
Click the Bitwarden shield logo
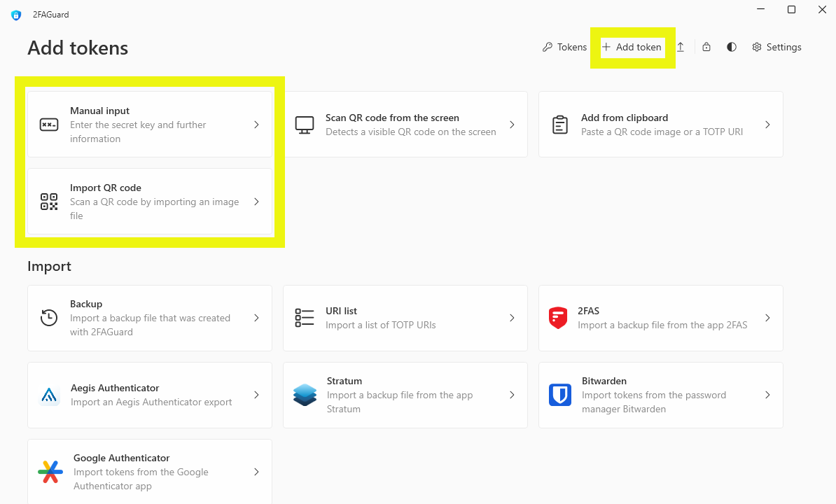pos(560,395)
